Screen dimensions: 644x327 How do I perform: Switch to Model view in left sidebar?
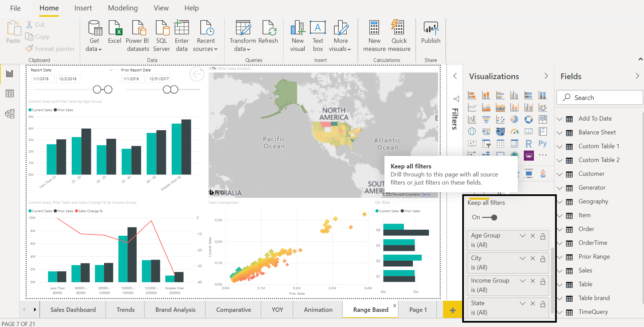pos(10,114)
